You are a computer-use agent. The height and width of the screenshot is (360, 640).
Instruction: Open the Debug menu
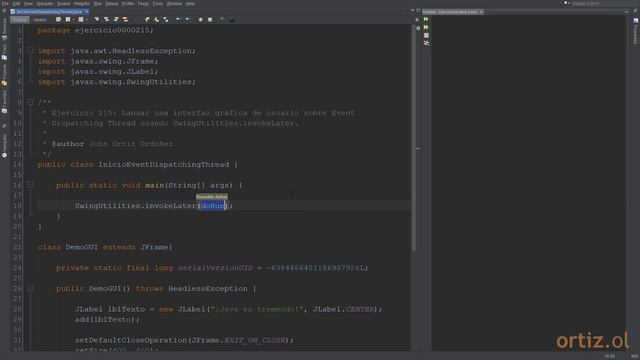tap(111, 3)
